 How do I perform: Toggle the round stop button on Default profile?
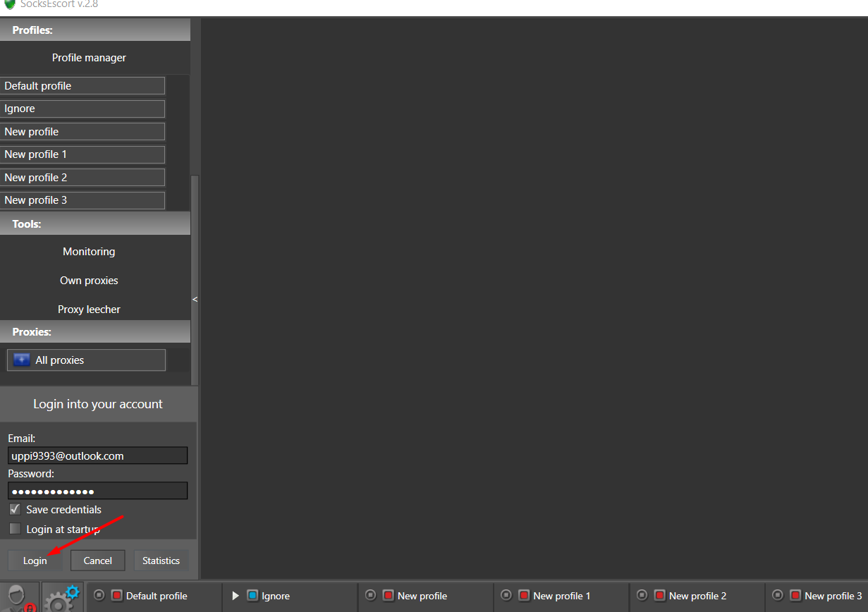[x=99, y=595]
